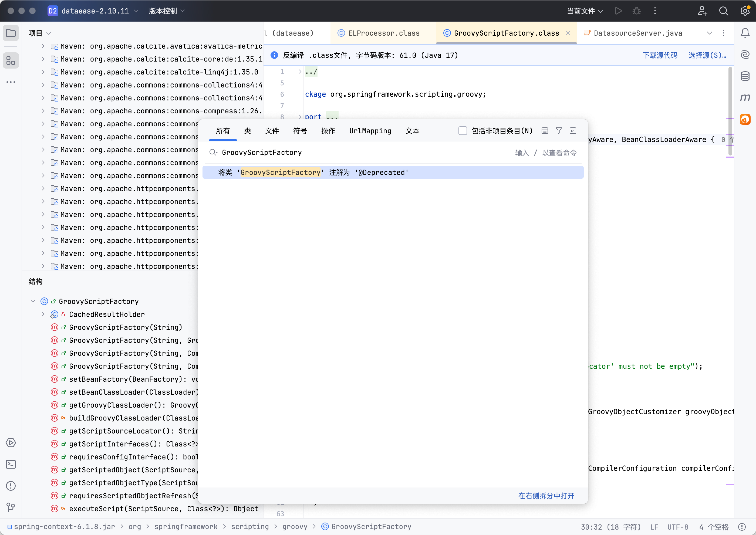756x535 pixels.
Task: Click spring-context-6.1.8.jar breadcrumb
Action: pyautogui.click(x=61, y=527)
